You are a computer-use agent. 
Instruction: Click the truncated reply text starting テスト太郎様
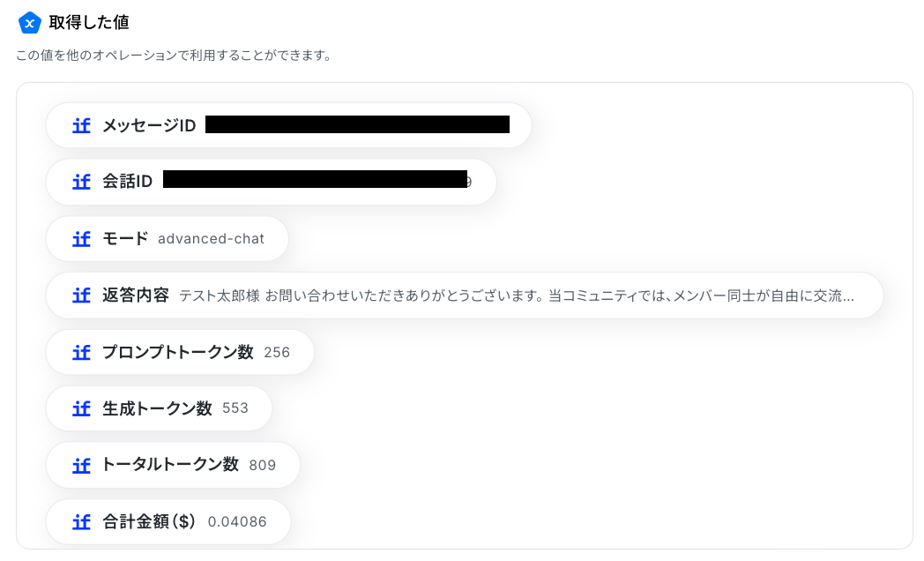pyautogui.click(x=516, y=295)
